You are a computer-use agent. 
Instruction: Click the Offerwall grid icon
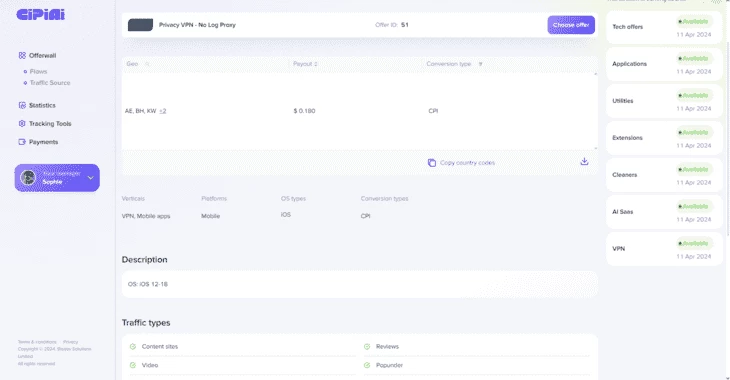(x=22, y=55)
